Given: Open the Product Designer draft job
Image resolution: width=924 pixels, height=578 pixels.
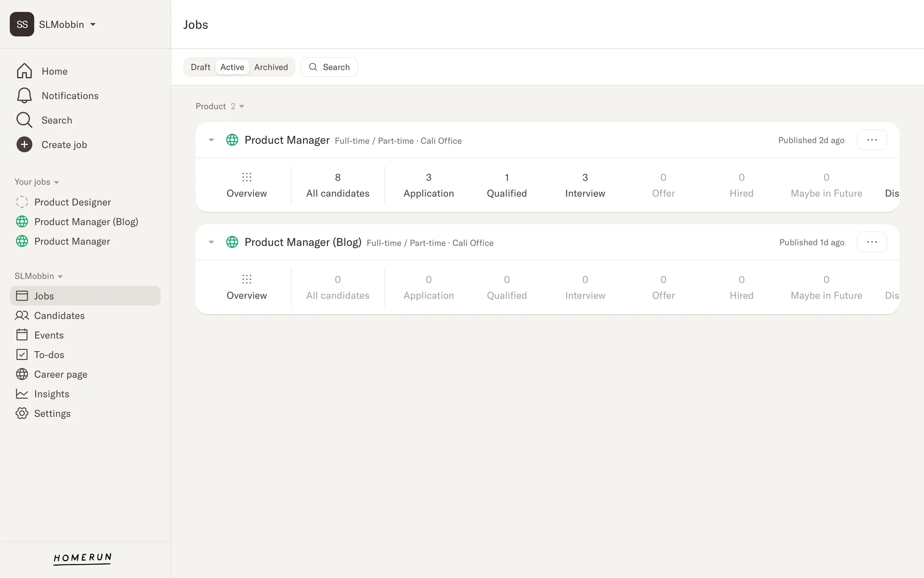Looking at the screenshot, I should [x=72, y=202].
